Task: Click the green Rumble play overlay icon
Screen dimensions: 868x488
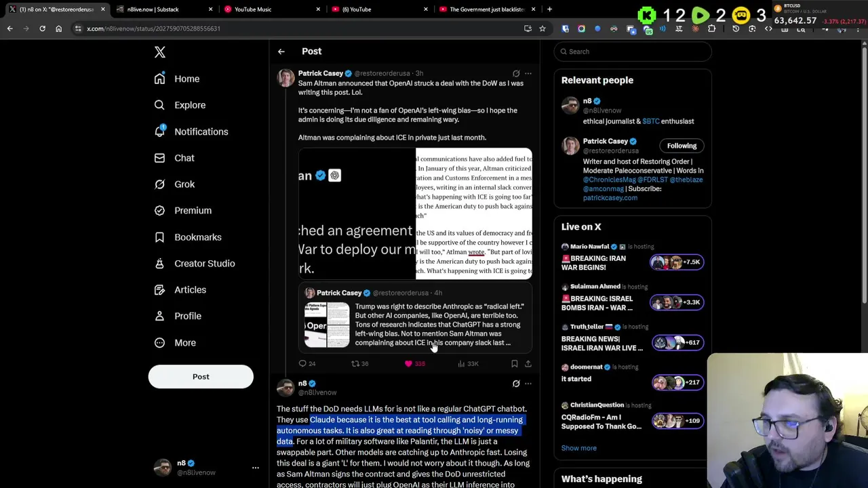Action: click(x=701, y=15)
